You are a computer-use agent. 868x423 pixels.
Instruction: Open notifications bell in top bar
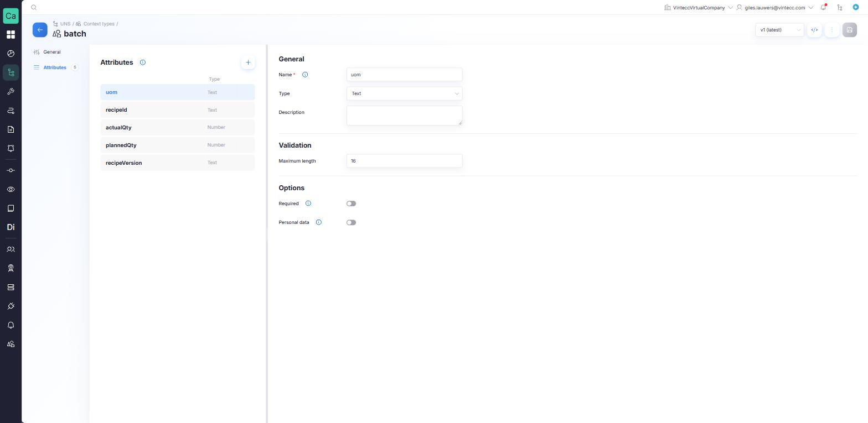tap(824, 7)
